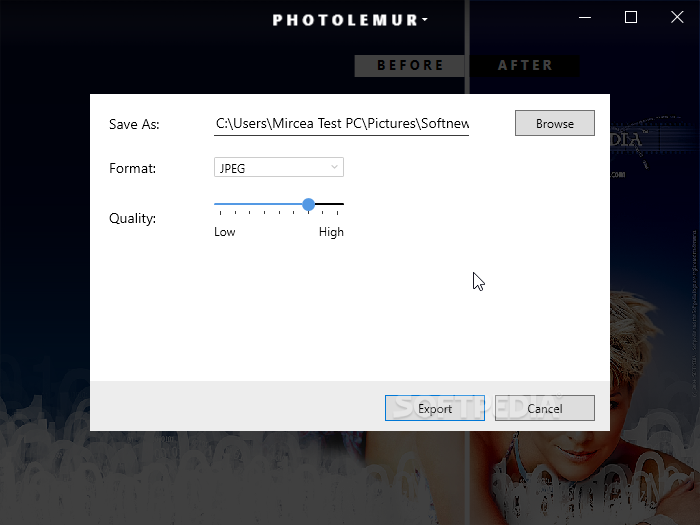
Task: Select the BEFORE label tab
Action: [x=410, y=66]
